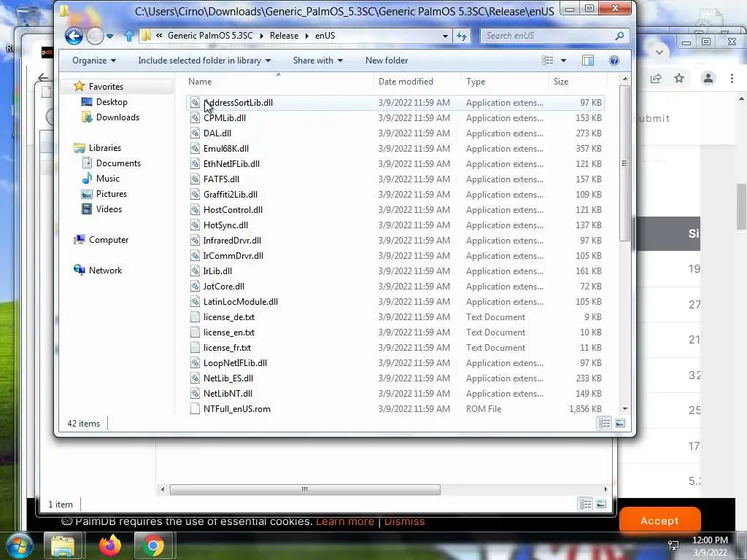Switch to details view in status bar
Screen dimensions: 747x560
604,424
